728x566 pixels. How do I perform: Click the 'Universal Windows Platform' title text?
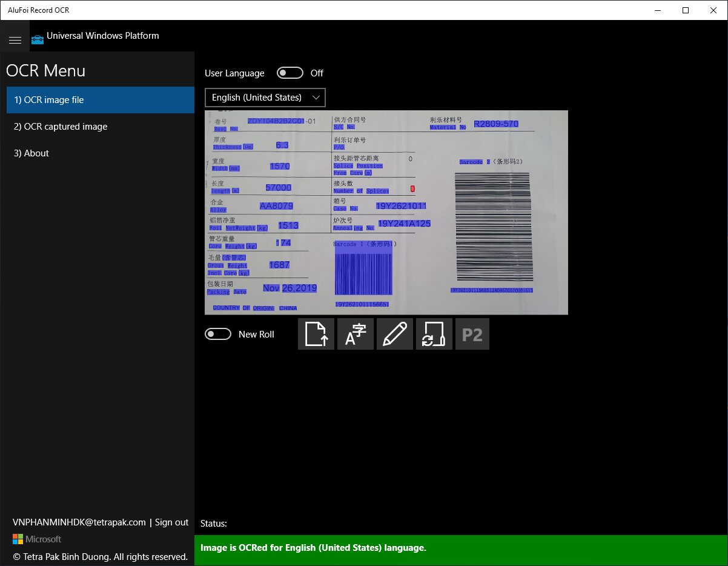[x=103, y=35]
